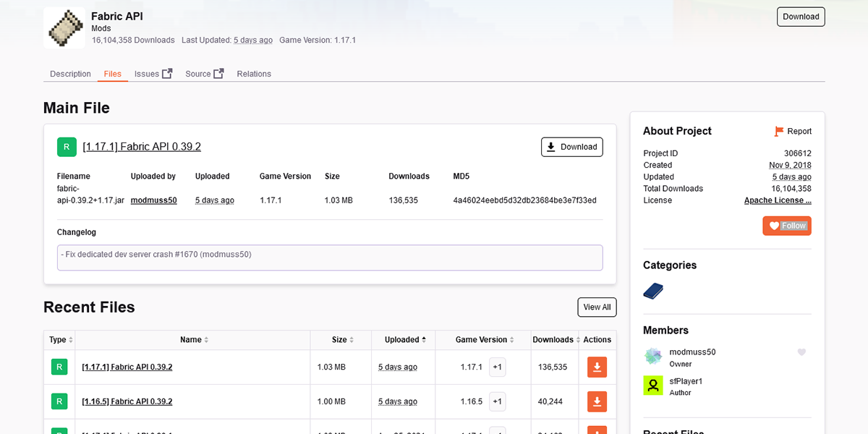This screenshot has width=868, height=434.
Task: Expand the +1 game versions for the 1.16.5 row
Action: pos(498,401)
